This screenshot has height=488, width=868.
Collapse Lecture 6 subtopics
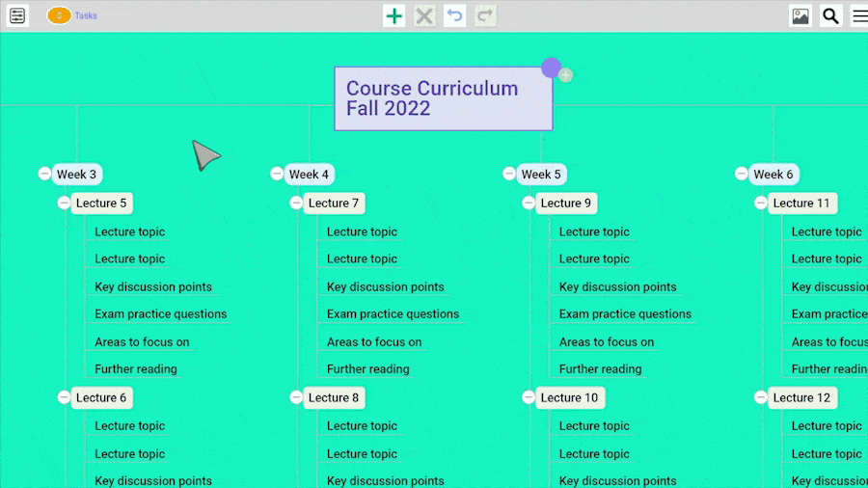tap(64, 397)
